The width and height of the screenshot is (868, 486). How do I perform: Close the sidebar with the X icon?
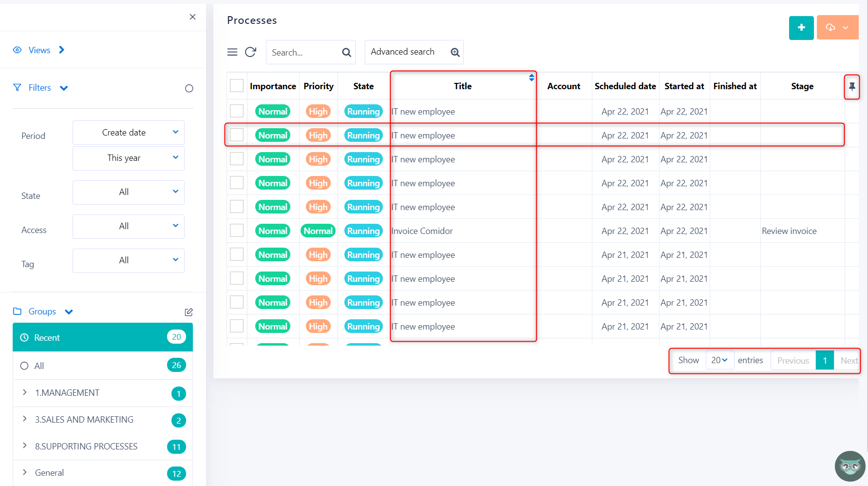click(x=192, y=17)
